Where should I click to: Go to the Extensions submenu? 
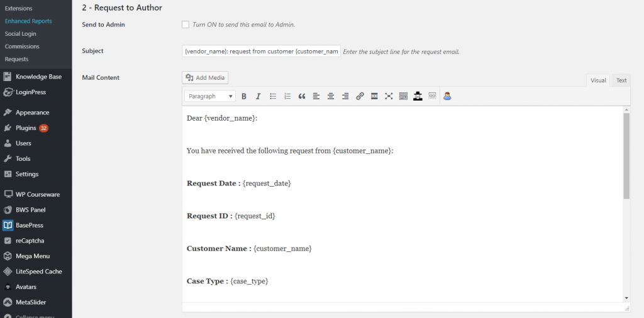point(18,8)
